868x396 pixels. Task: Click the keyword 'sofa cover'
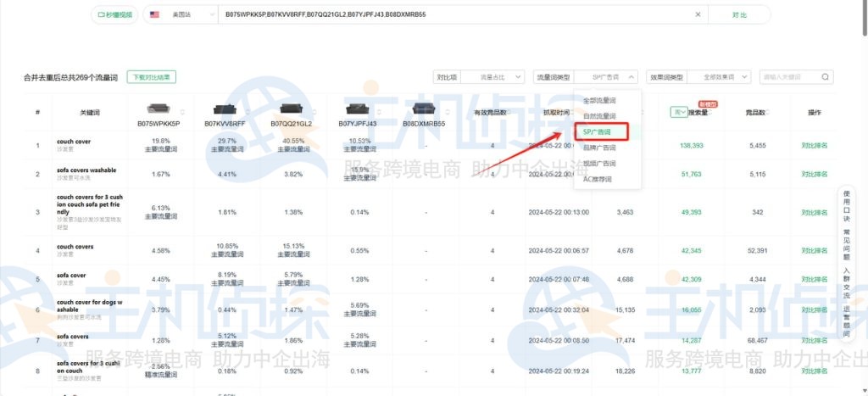(x=71, y=276)
